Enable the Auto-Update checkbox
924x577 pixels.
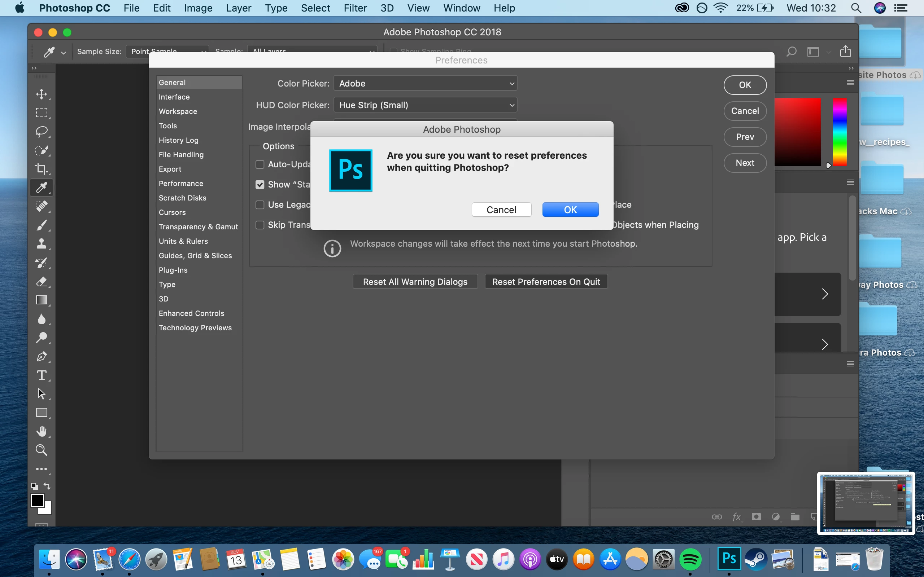tap(260, 164)
